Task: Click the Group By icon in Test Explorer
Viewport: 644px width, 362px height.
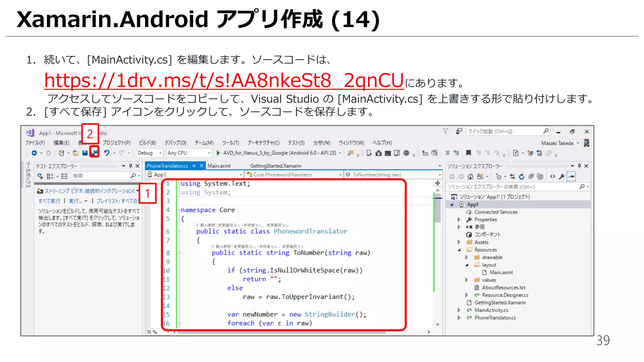Action: pyautogui.click(x=50, y=176)
